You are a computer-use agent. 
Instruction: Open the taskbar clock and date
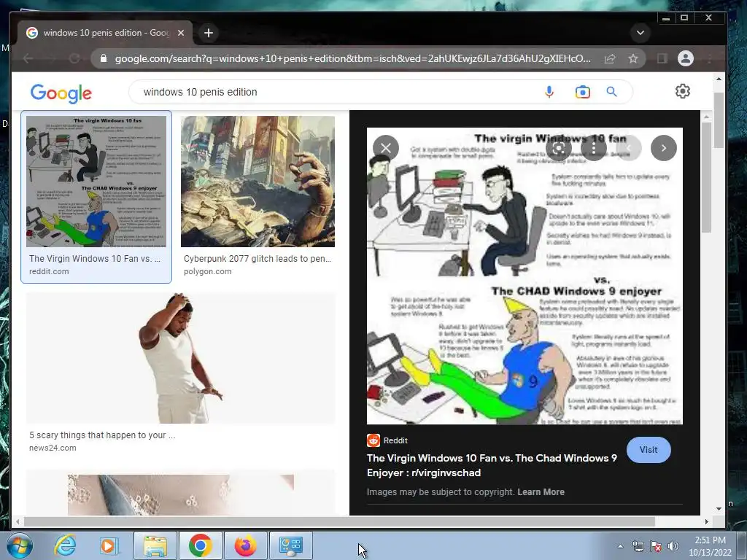tap(710, 546)
